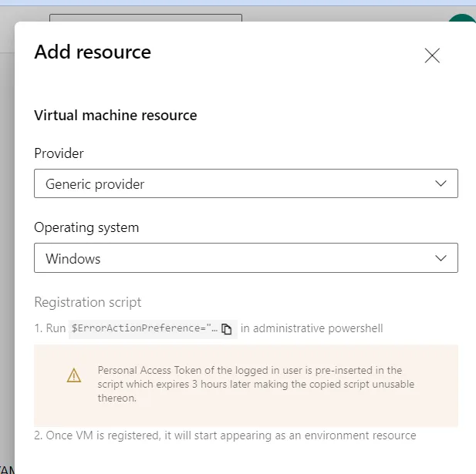Close the Add resource dialog
Screen dimensions: 476x474
pos(432,55)
